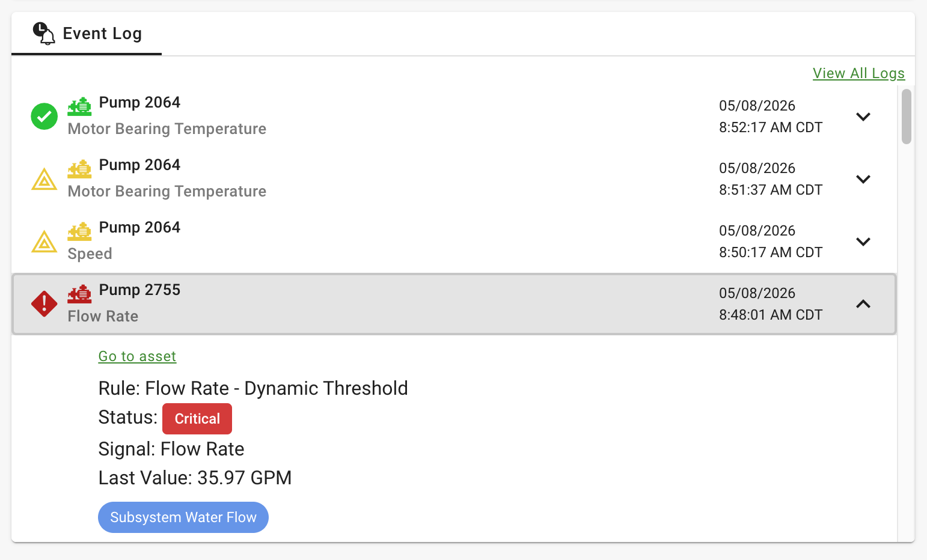The image size is (927, 560).
Task: Click the red critical diamond icon for Pump 2755
Action: click(x=44, y=304)
